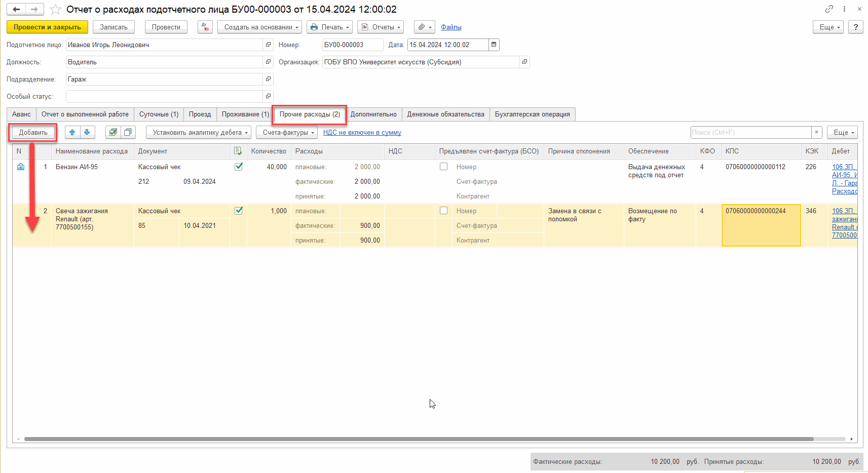The height and width of the screenshot is (473, 868).
Task: Open the calendar picker for Дата
Action: 494,45
